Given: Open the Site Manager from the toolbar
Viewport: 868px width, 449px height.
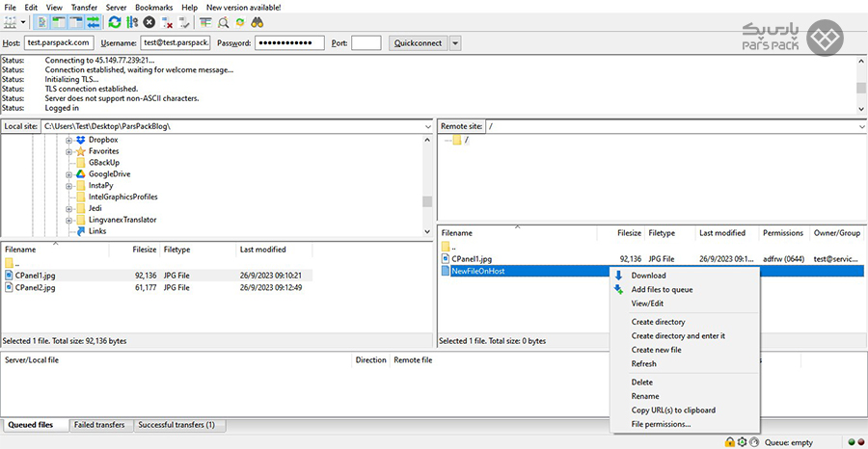Looking at the screenshot, I should (x=11, y=23).
